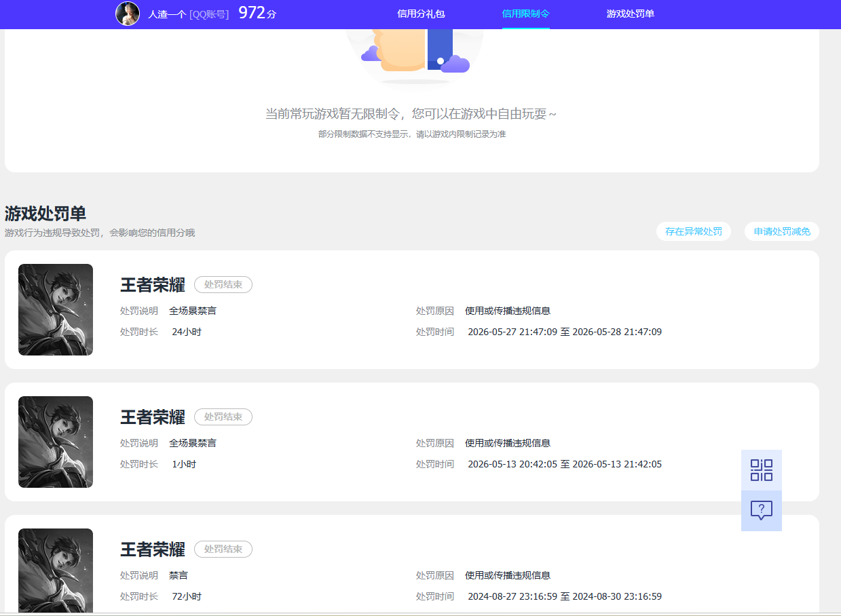Click the 部分限制数据不支持显示 note
The image size is (841, 616).
click(x=412, y=134)
